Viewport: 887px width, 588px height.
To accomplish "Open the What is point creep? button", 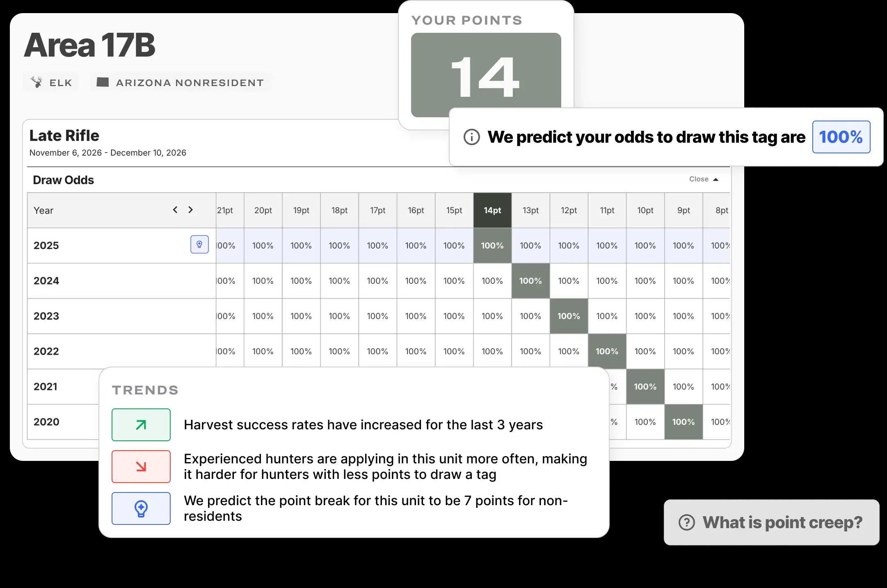I will point(771,522).
